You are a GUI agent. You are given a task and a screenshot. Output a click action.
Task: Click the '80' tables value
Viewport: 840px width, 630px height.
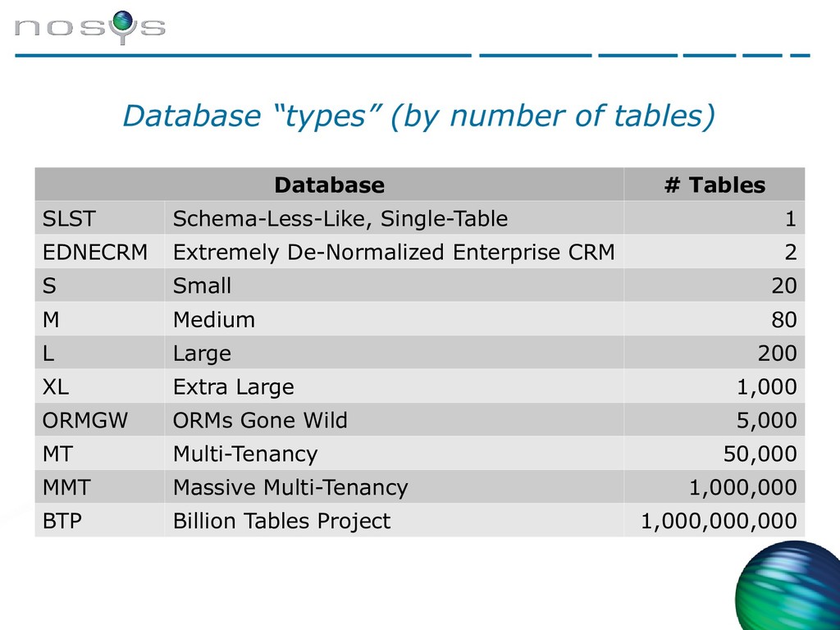(783, 320)
